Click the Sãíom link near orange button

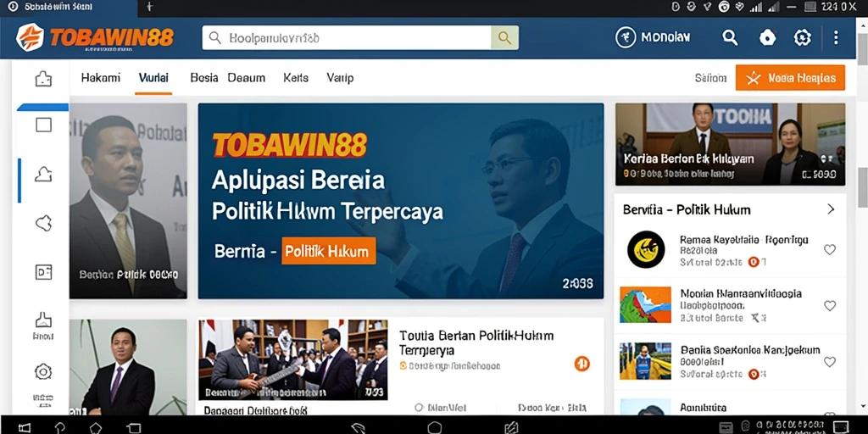(711, 79)
